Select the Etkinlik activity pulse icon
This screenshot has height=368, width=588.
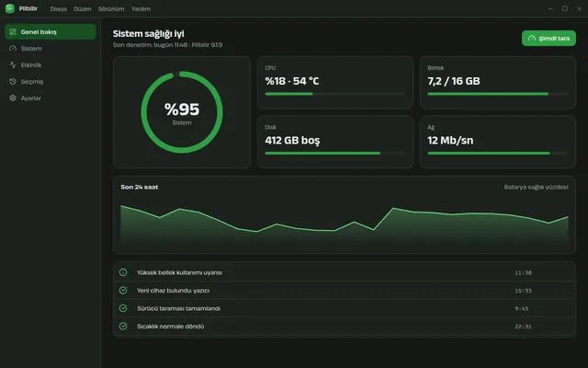point(13,65)
